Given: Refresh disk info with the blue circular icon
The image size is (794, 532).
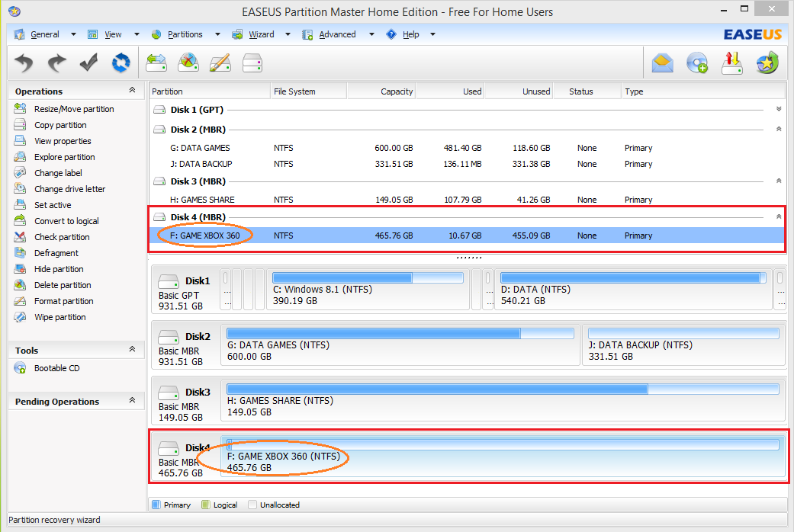Looking at the screenshot, I should [121, 62].
